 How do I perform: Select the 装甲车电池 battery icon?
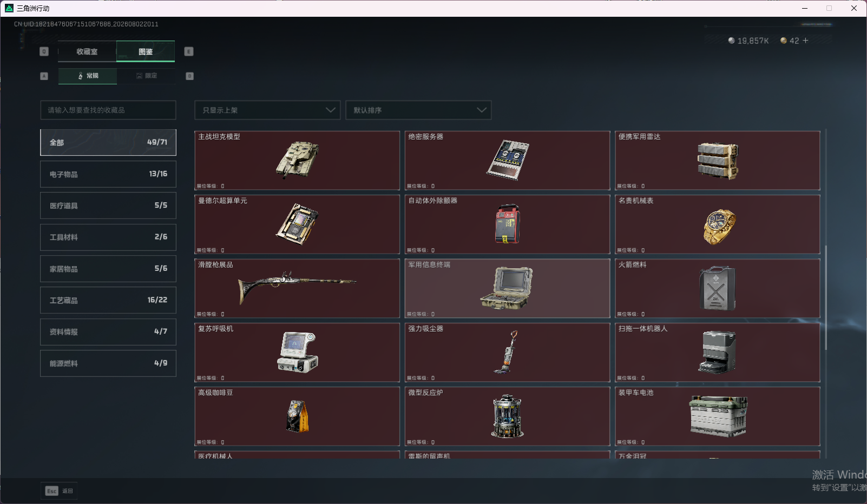(x=718, y=416)
